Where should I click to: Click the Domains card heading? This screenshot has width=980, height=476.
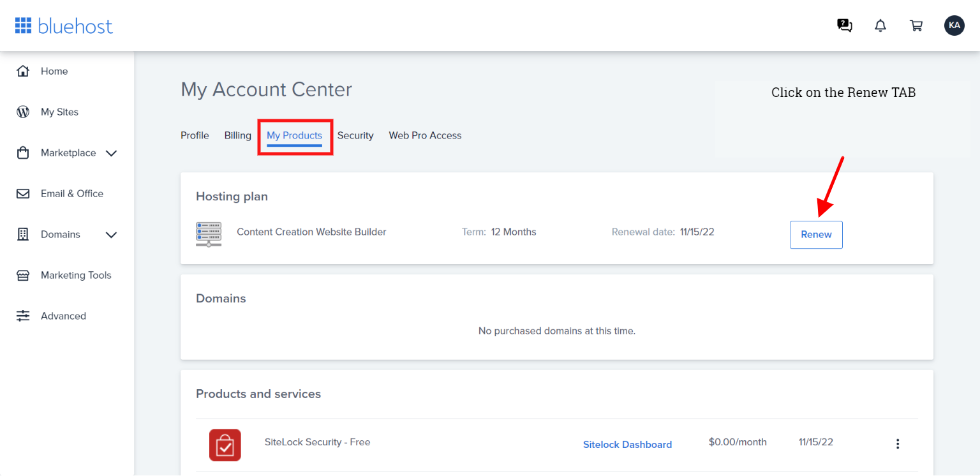pyautogui.click(x=221, y=299)
